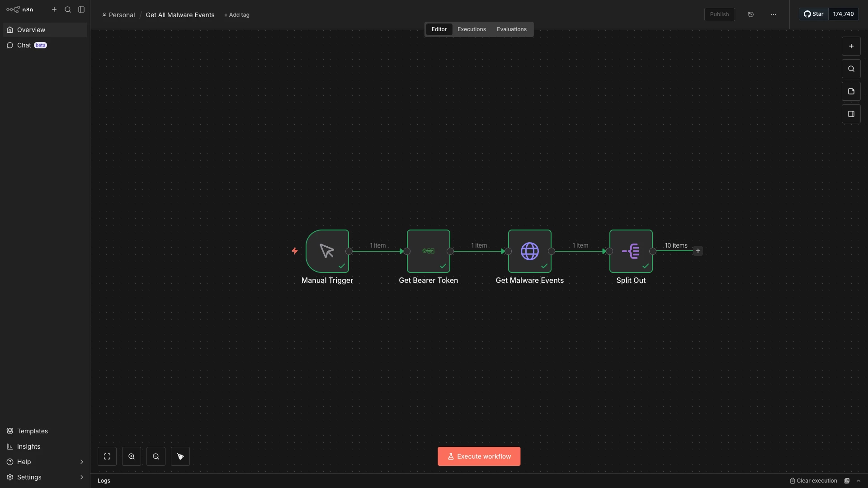Select the Get Malware Events globe node
Viewport: 868px width, 488px height.
[529, 251]
